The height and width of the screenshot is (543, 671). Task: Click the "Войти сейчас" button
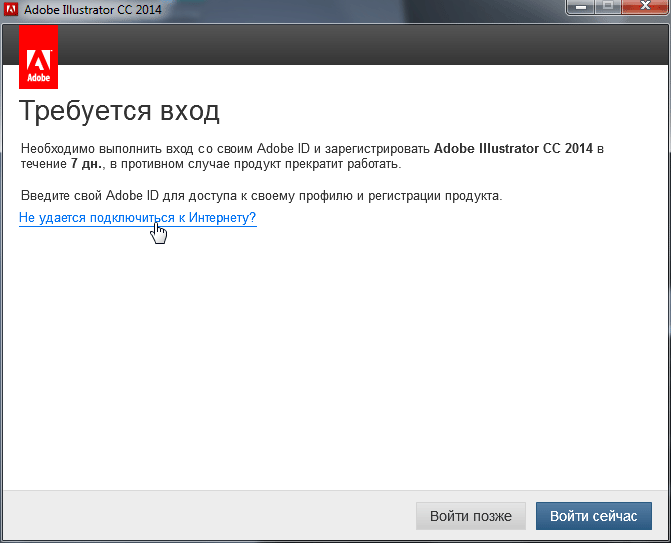click(594, 516)
